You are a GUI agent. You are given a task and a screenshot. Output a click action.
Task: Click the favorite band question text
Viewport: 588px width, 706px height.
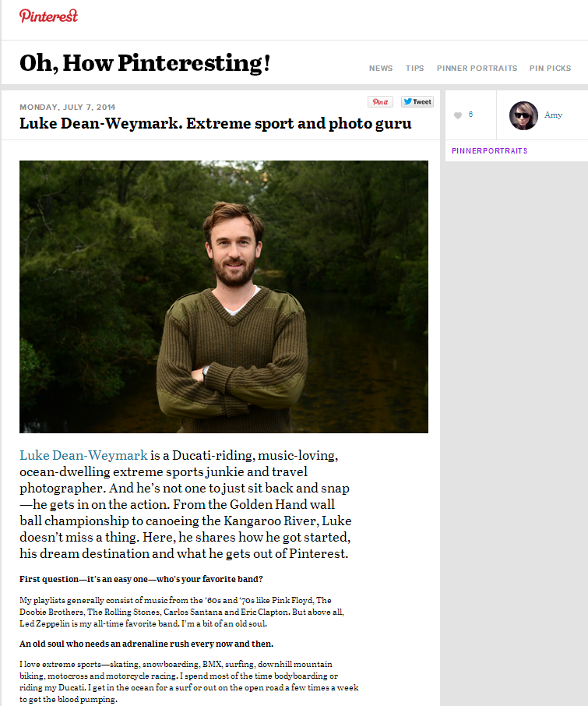coord(141,579)
